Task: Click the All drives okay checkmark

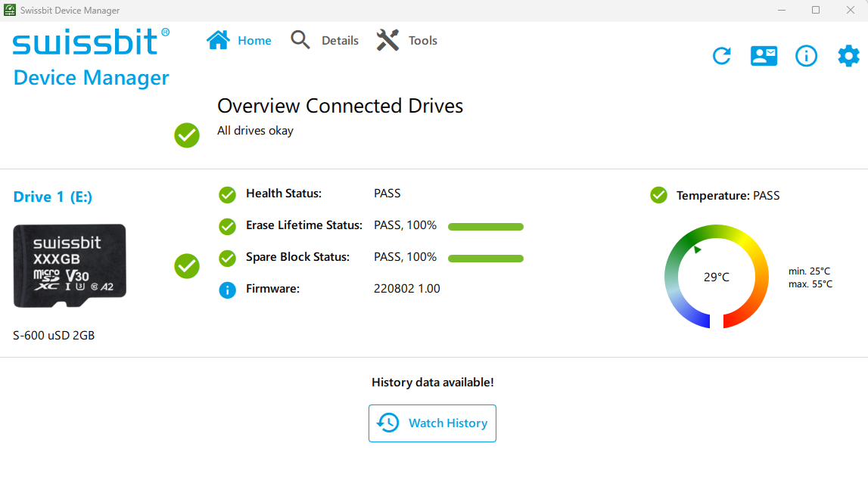Action: [x=187, y=135]
